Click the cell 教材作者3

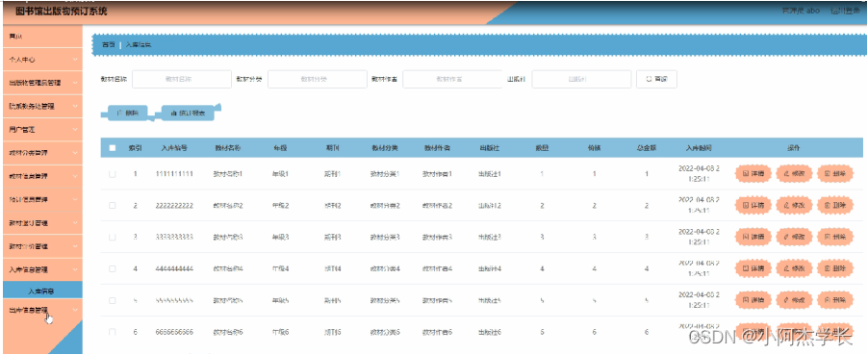tap(437, 237)
